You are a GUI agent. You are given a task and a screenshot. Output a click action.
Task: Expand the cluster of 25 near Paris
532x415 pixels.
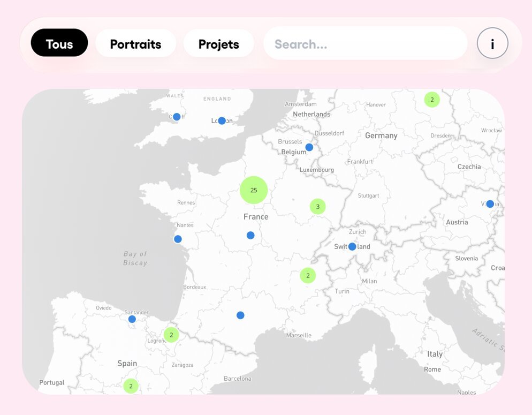(x=254, y=190)
